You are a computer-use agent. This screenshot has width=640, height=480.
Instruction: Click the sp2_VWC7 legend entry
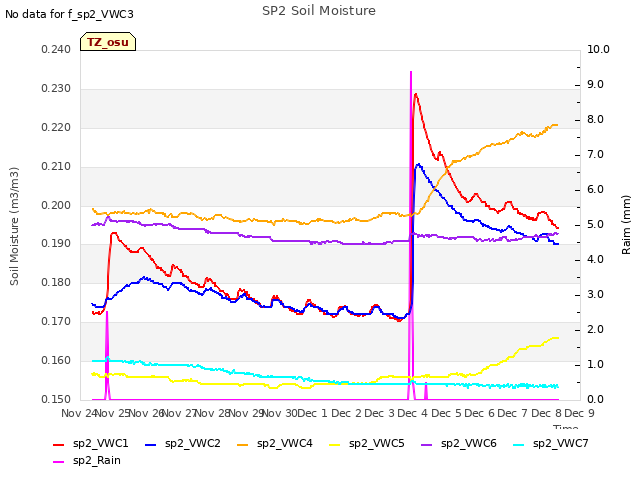tap(551, 444)
